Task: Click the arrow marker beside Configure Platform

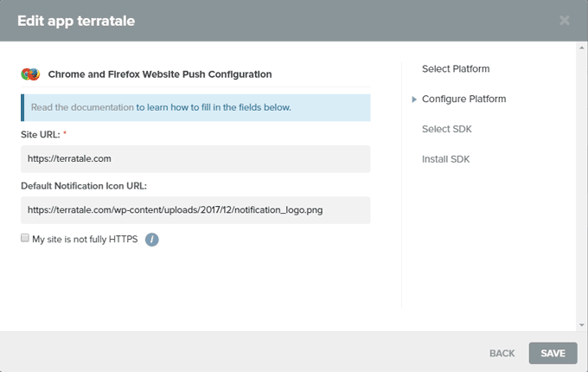Action: point(414,99)
